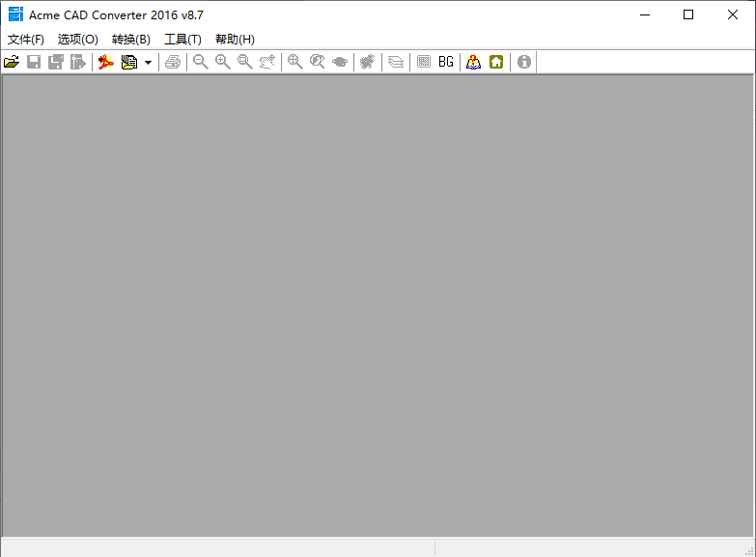
Task: Click the Open file folder icon
Action: (x=12, y=62)
